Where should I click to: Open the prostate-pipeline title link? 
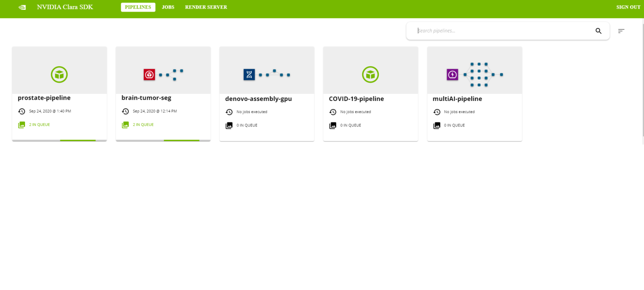click(44, 98)
